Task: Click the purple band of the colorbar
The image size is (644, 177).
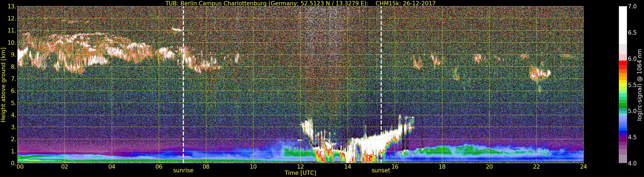Action: (x=623, y=138)
